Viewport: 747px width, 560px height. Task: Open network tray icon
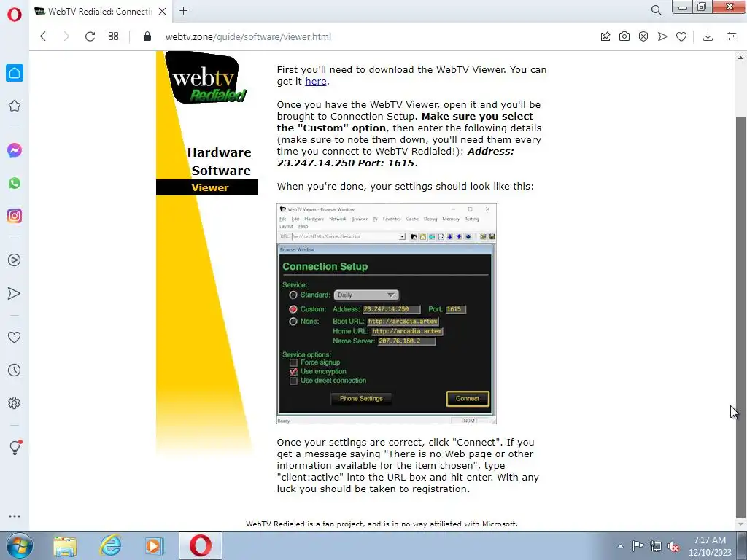(656, 546)
